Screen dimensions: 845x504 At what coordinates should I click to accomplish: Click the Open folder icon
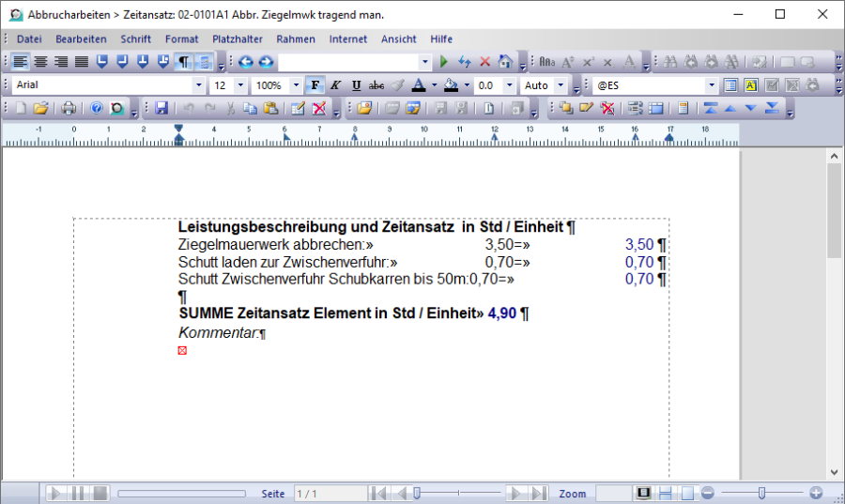point(40,108)
